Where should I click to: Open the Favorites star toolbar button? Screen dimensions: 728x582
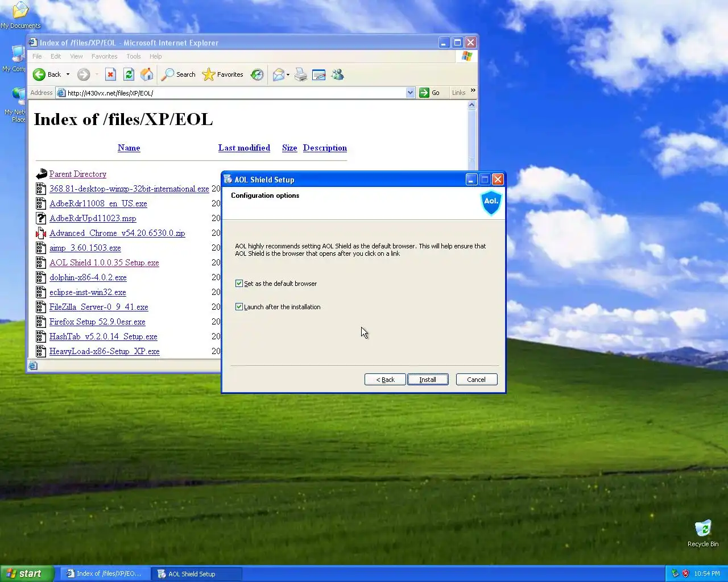click(x=223, y=74)
